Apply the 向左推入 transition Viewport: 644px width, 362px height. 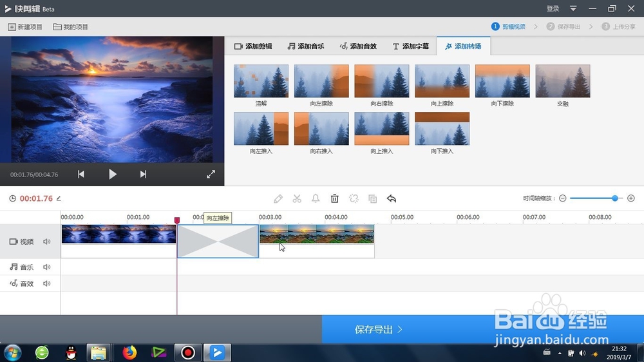click(x=261, y=129)
